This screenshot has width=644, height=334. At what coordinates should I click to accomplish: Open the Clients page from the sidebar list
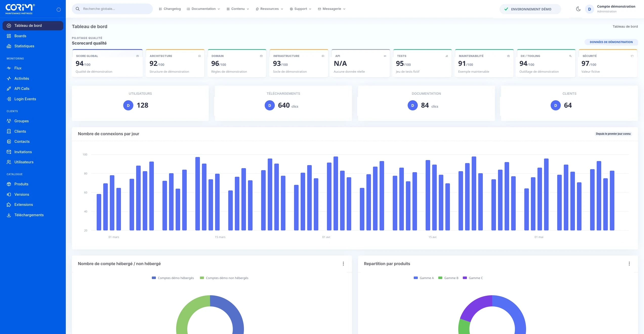(33, 131)
